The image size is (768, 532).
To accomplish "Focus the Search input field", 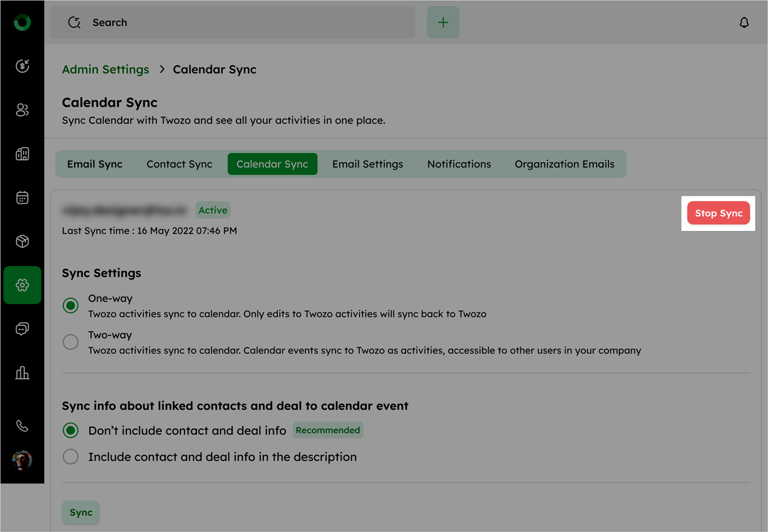I will pos(234,23).
